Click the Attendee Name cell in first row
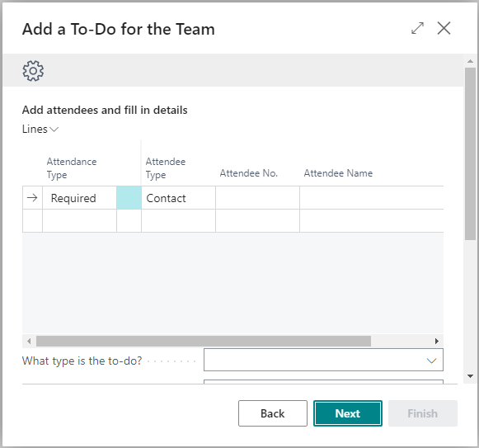The height and width of the screenshot is (448, 479). coord(372,198)
